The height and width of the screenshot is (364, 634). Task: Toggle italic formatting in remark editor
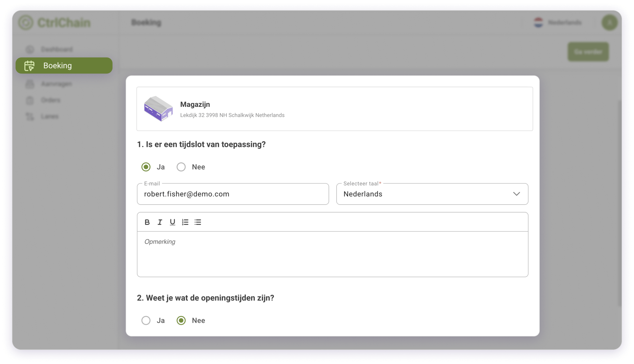tap(160, 222)
